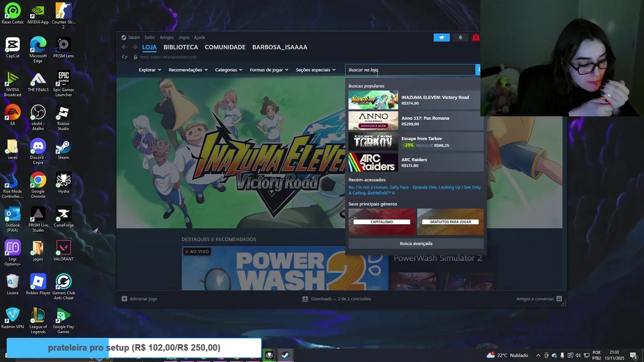This screenshot has height=362, width=644.
Task: Select NVIDIA Broadcast desktop icon
Action: pyautogui.click(x=13, y=84)
